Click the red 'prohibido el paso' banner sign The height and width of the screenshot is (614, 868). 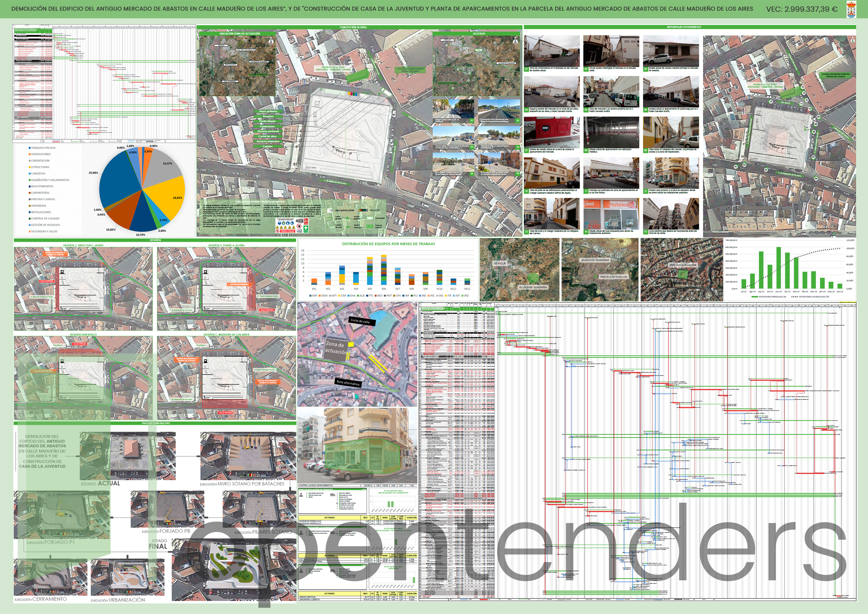pos(288,231)
